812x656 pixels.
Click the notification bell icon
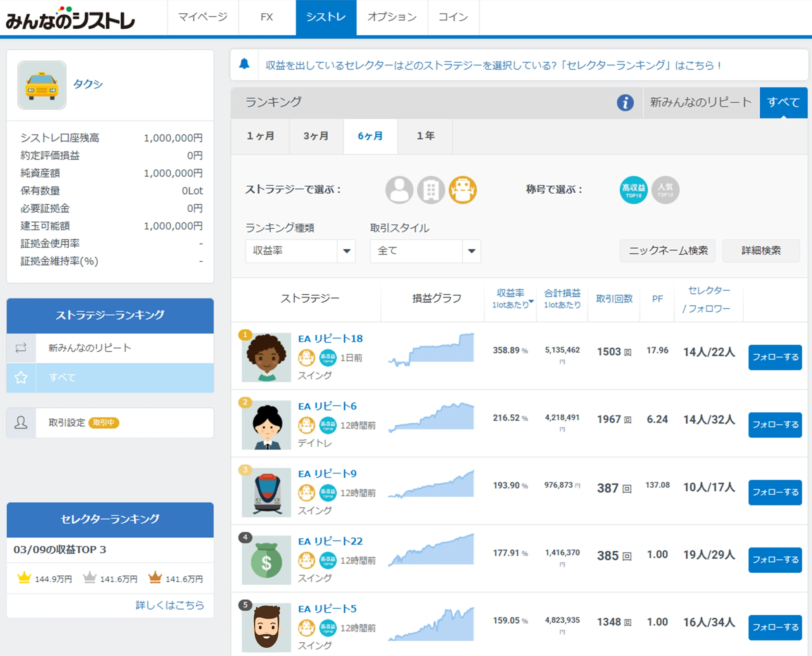tap(244, 64)
